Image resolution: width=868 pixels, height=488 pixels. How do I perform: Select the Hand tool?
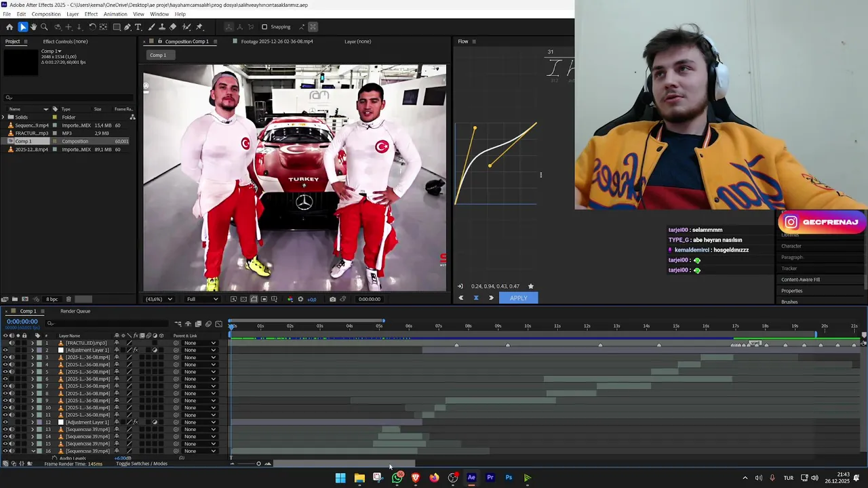point(33,27)
